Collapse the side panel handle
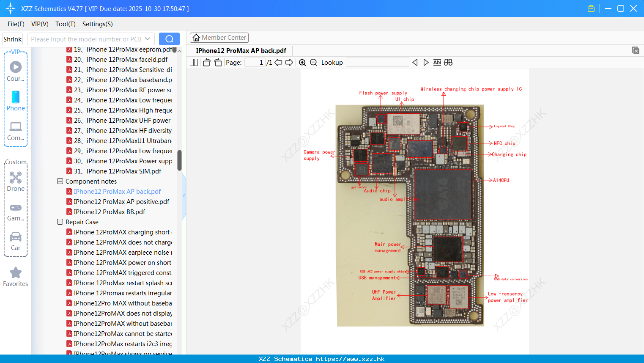 coord(184,195)
